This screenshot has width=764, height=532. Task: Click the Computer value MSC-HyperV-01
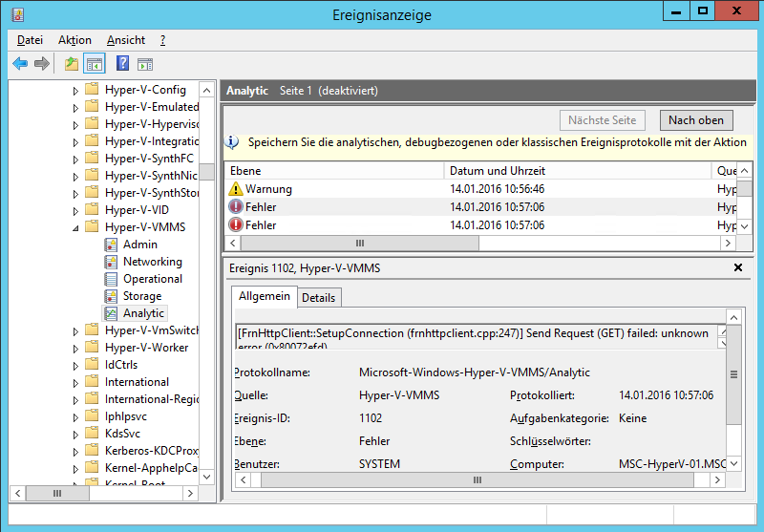(672, 464)
